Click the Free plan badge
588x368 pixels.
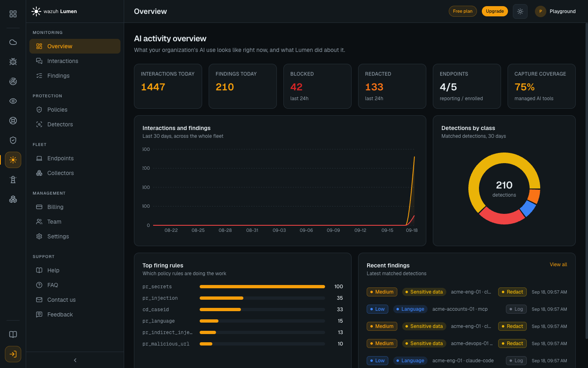coord(463,11)
